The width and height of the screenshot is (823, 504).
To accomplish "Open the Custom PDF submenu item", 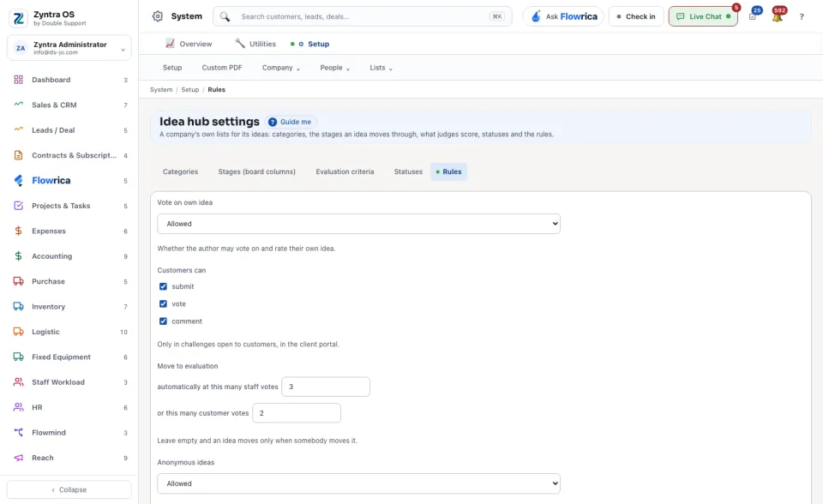I will tap(222, 68).
